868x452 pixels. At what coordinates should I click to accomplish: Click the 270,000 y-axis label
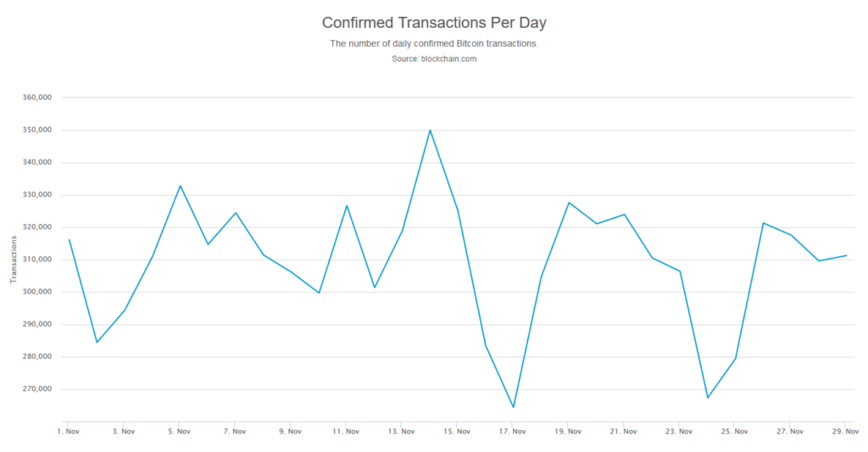(x=37, y=389)
